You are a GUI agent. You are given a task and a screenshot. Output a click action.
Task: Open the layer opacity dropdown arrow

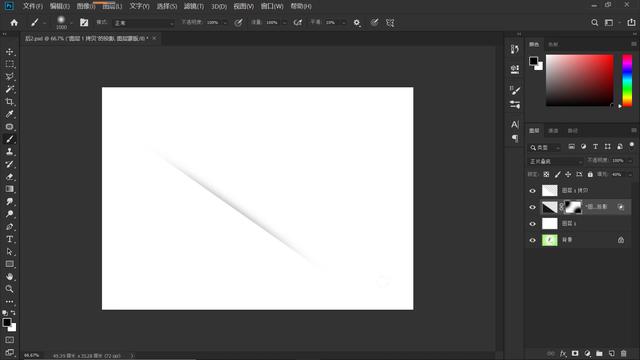[x=630, y=161]
